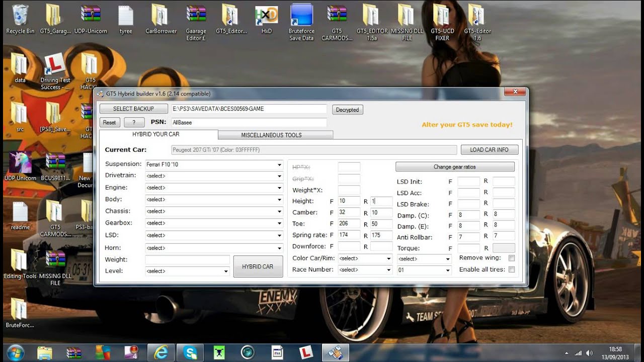Click the front Downforce input field
This screenshot has height=362, width=644.
(x=349, y=246)
